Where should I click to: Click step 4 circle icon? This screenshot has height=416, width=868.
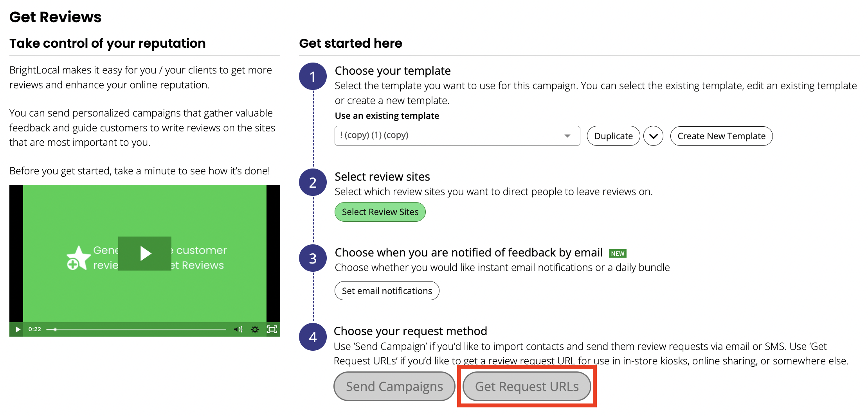point(313,337)
